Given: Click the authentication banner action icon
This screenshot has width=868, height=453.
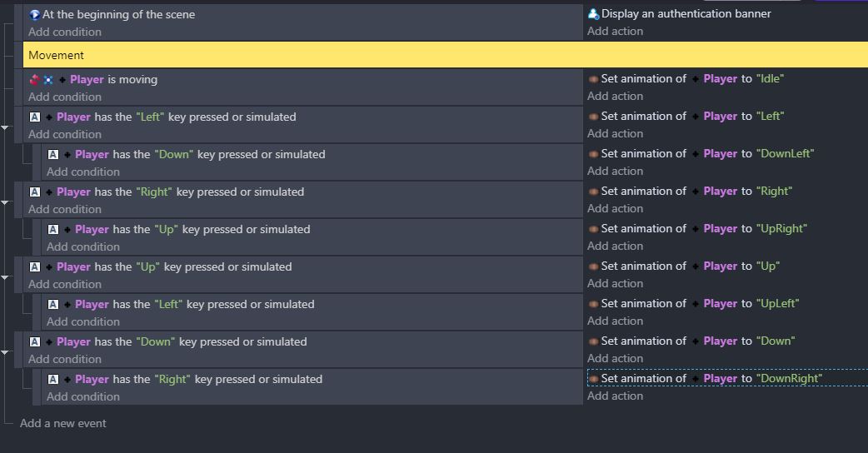Looking at the screenshot, I should pyautogui.click(x=593, y=14).
